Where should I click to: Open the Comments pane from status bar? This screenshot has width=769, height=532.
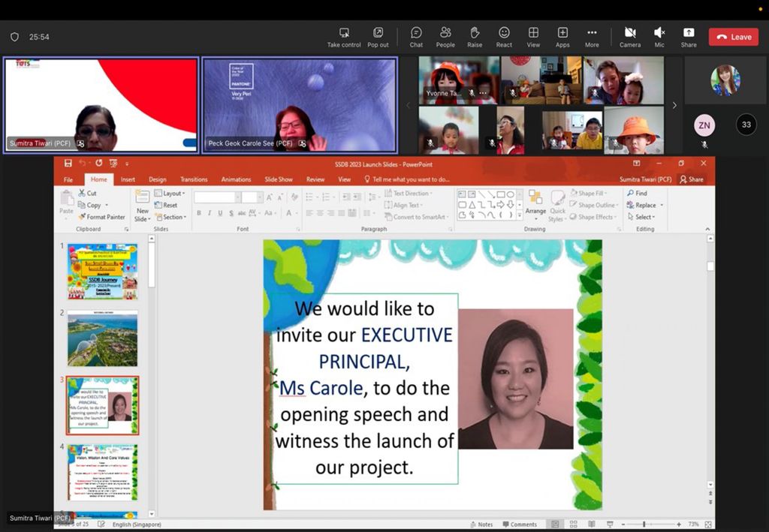(x=520, y=524)
